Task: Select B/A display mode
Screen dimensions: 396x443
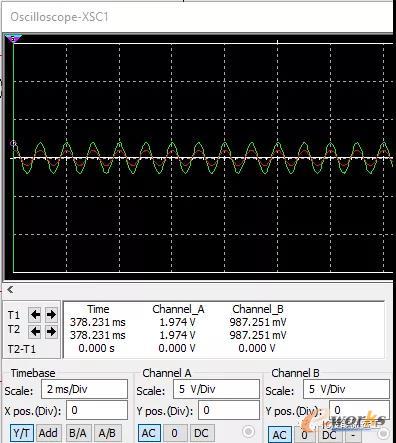Action: tap(78, 433)
